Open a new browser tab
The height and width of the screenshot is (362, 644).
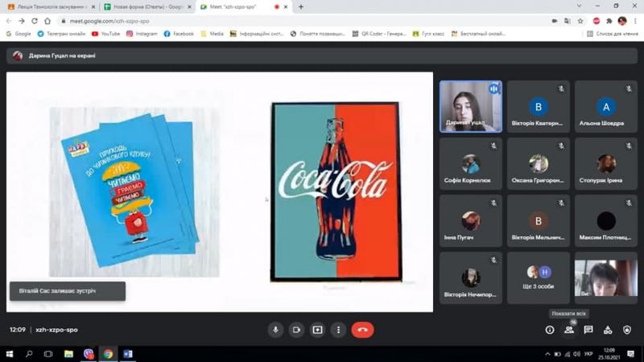[x=301, y=7]
